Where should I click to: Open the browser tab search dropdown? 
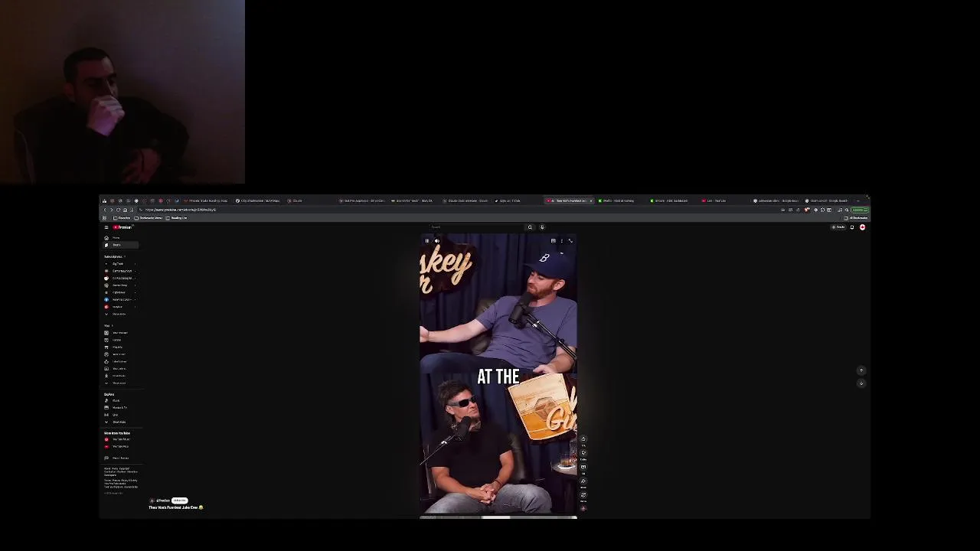pos(858,201)
